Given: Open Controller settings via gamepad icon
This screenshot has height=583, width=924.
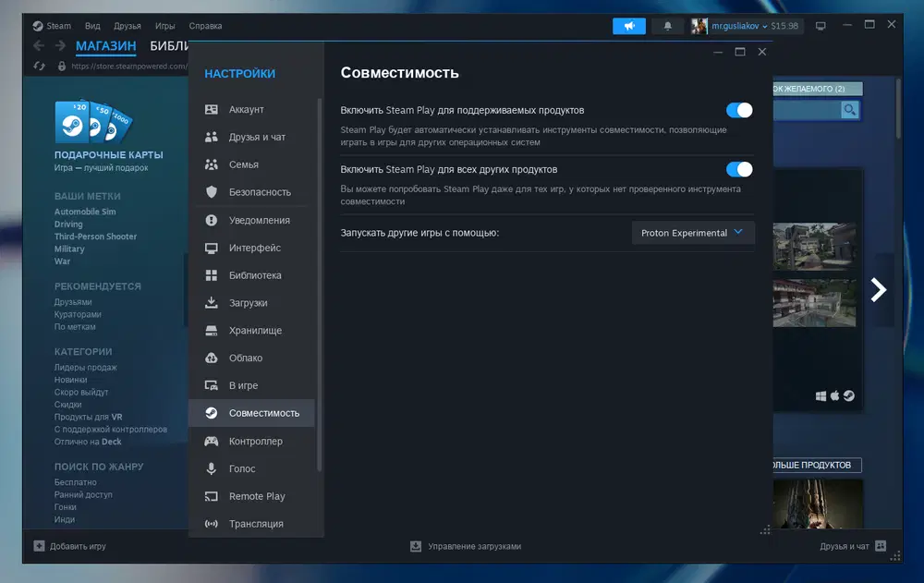Looking at the screenshot, I should 211,441.
